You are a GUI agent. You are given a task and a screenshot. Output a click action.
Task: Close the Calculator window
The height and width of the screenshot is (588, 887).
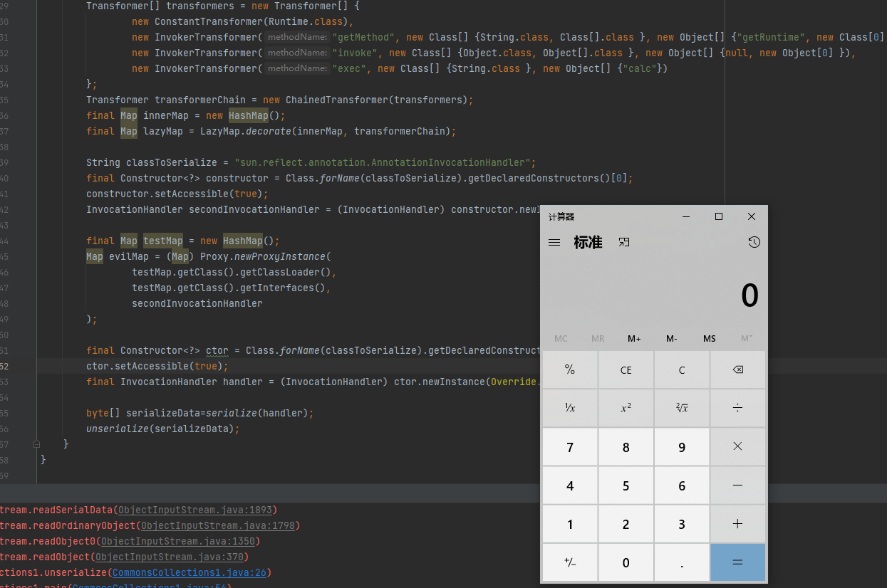(752, 216)
